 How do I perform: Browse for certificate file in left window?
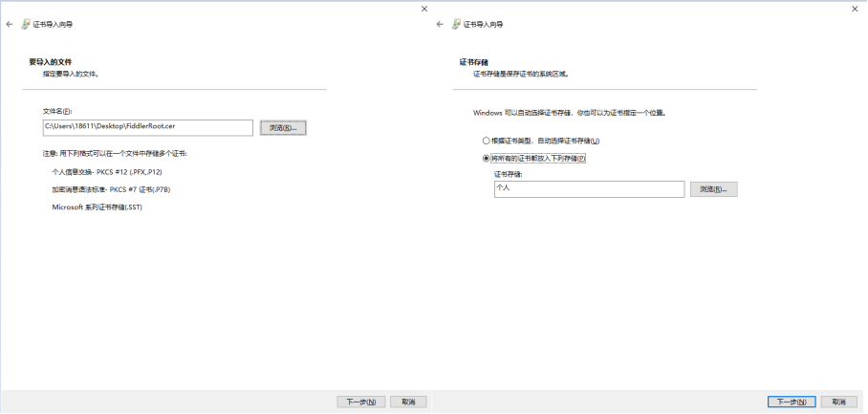283,128
